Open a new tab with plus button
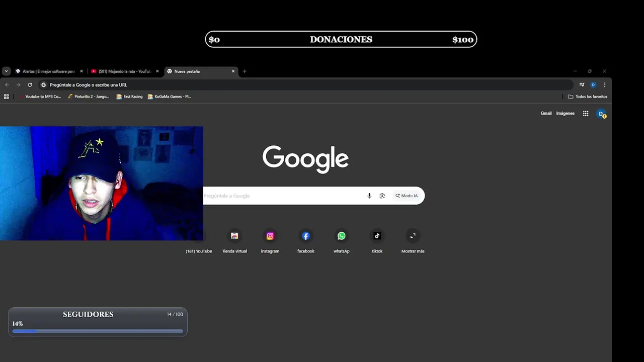This screenshot has width=644, height=362. (x=245, y=71)
